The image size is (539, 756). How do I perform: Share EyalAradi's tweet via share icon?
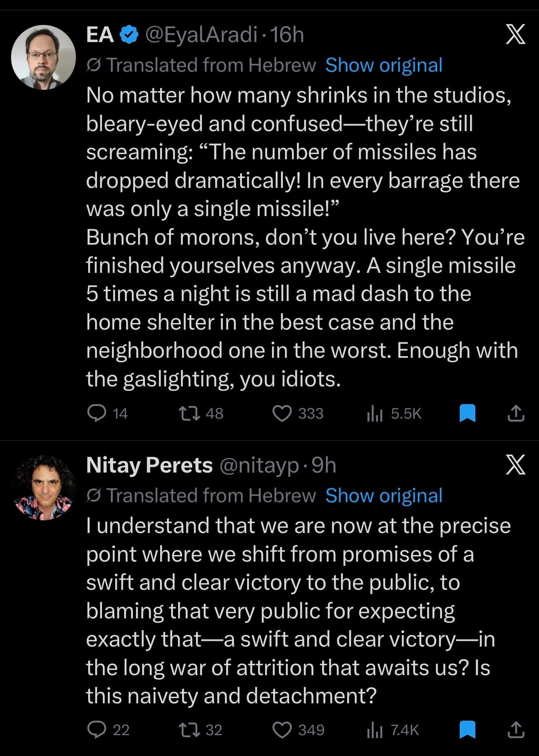515,413
